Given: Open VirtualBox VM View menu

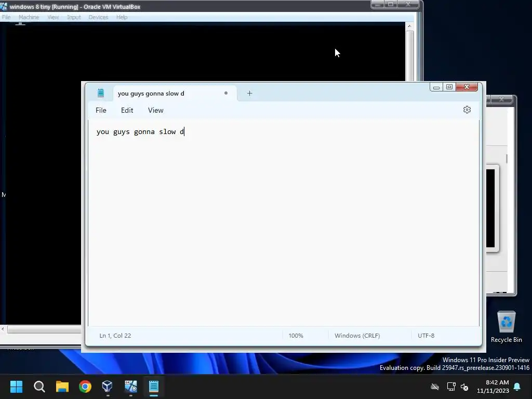Looking at the screenshot, I should pos(53,17).
